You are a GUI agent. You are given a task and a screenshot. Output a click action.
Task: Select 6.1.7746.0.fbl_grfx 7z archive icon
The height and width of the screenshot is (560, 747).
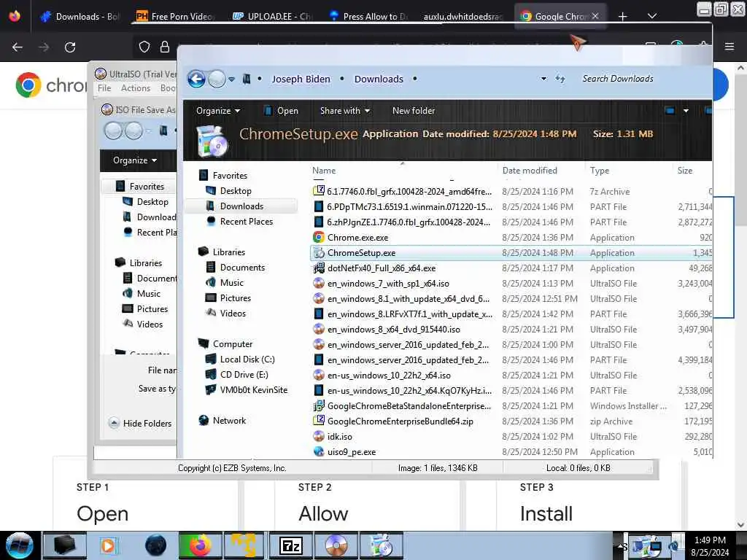(x=319, y=191)
